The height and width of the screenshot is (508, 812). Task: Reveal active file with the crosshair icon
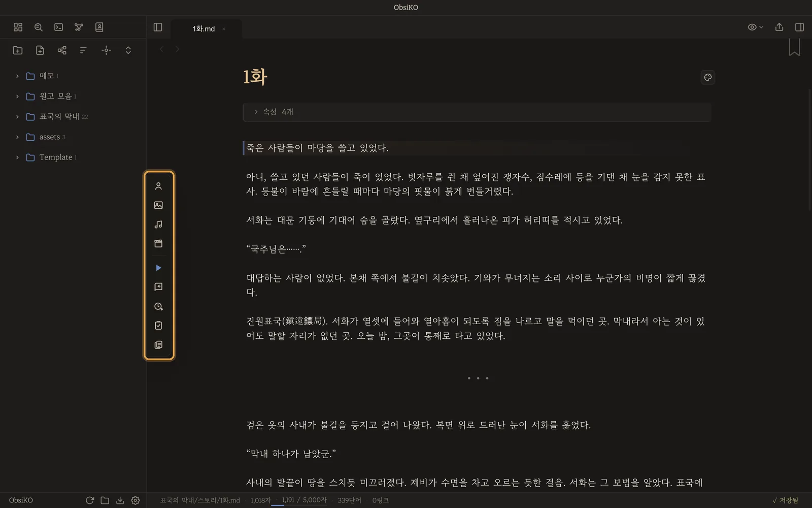(x=106, y=50)
